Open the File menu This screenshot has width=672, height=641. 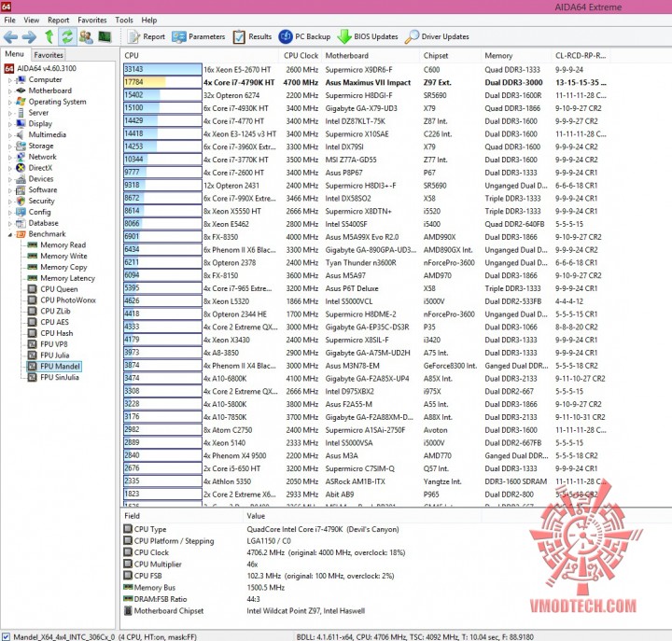coord(10,21)
